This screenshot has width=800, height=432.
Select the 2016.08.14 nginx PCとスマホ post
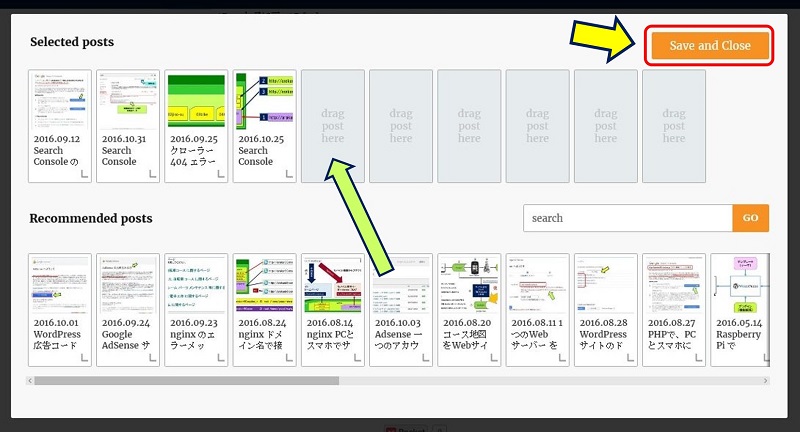pos(332,310)
